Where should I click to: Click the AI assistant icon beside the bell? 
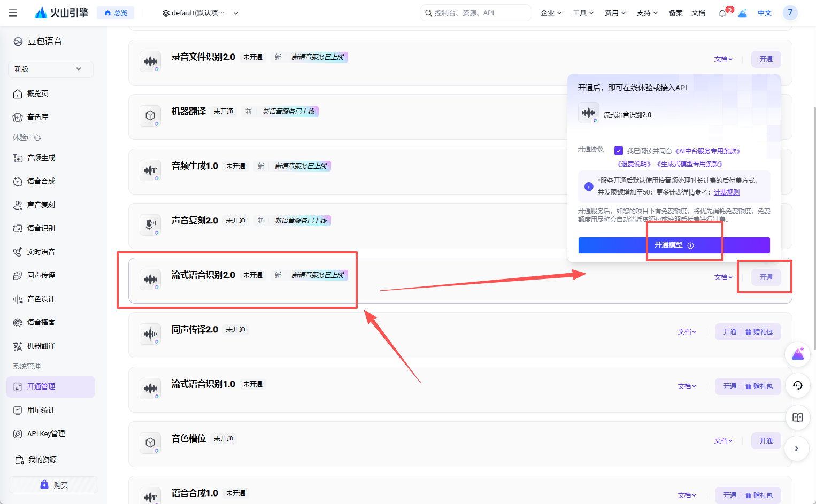pyautogui.click(x=743, y=13)
